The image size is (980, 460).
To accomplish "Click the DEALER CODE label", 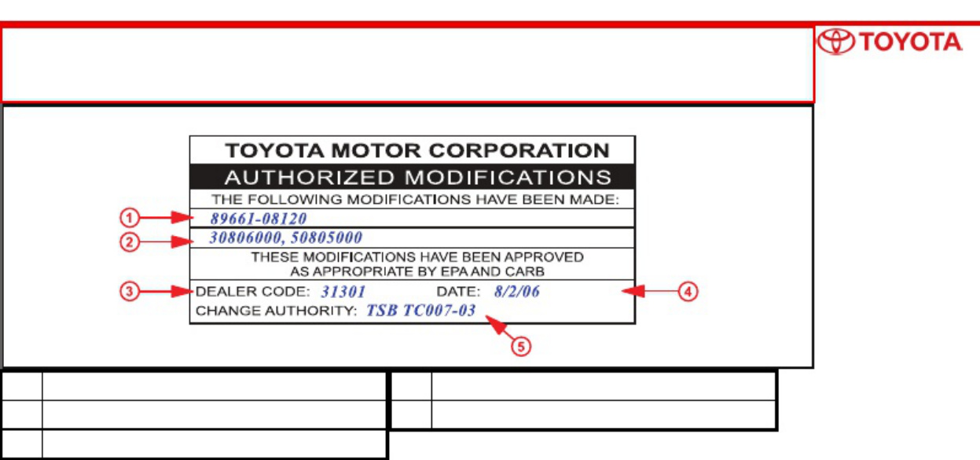I will click(x=253, y=291).
